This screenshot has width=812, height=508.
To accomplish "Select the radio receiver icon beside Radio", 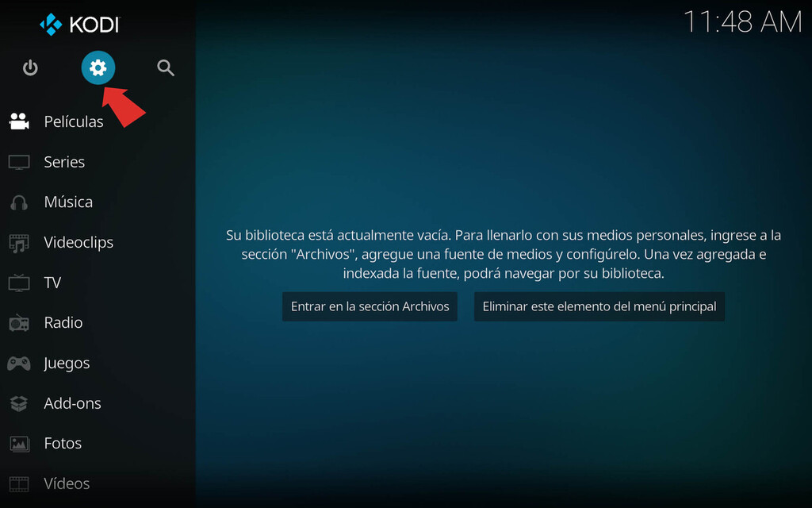I will tap(20, 322).
